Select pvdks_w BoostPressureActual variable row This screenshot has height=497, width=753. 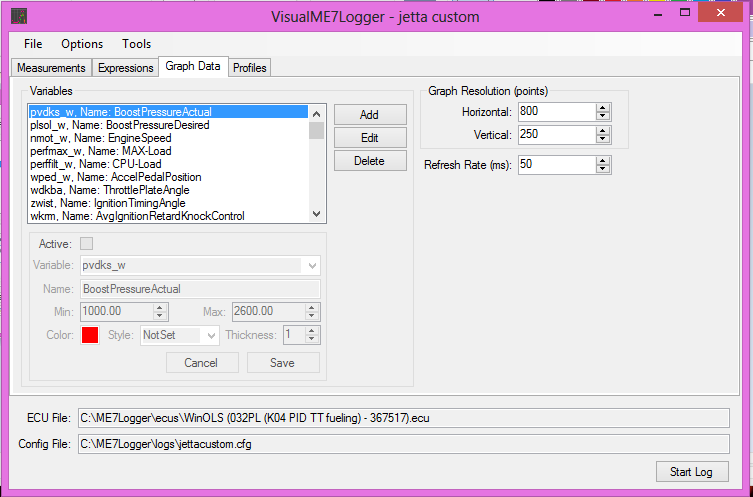coord(168,112)
